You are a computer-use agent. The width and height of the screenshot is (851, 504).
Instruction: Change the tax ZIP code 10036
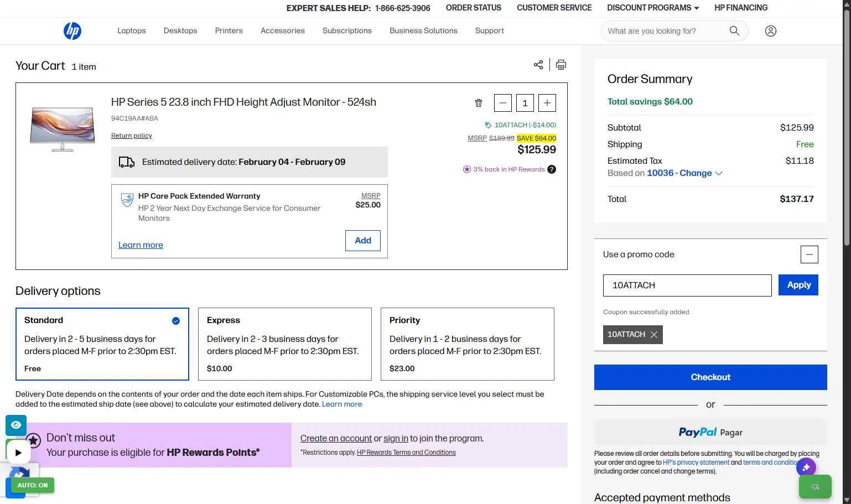684,173
